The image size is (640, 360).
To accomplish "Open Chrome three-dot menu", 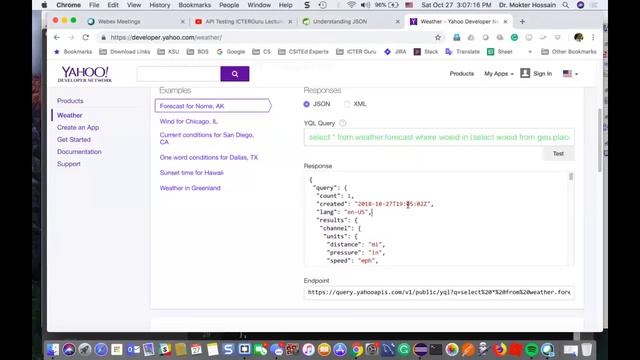I will (593, 38).
